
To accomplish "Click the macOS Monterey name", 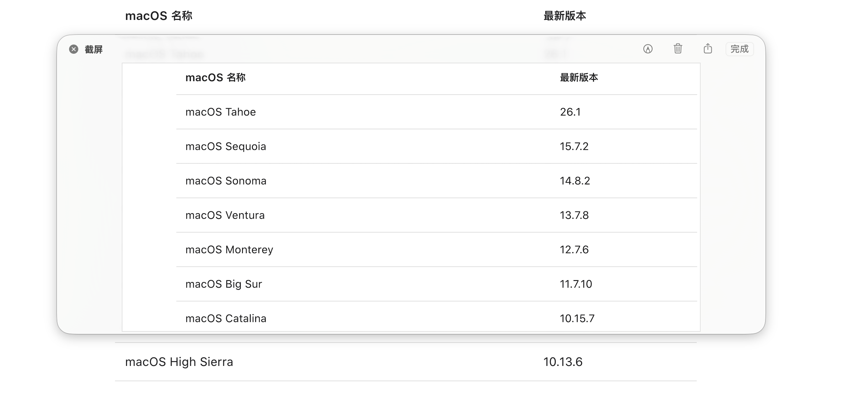I will [229, 250].
